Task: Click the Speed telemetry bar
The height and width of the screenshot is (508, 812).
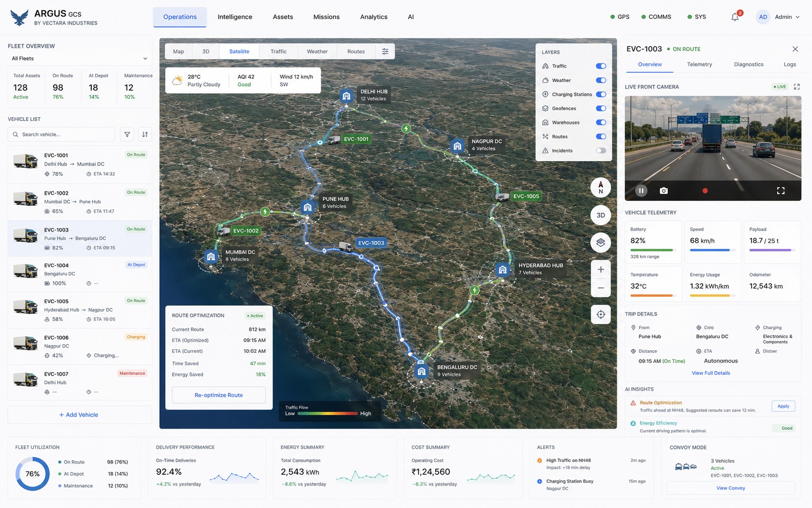Action: (x=713, y=250)
